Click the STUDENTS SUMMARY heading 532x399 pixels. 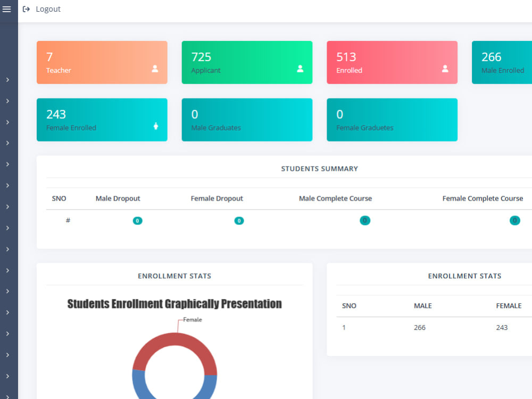pos(319,169)
